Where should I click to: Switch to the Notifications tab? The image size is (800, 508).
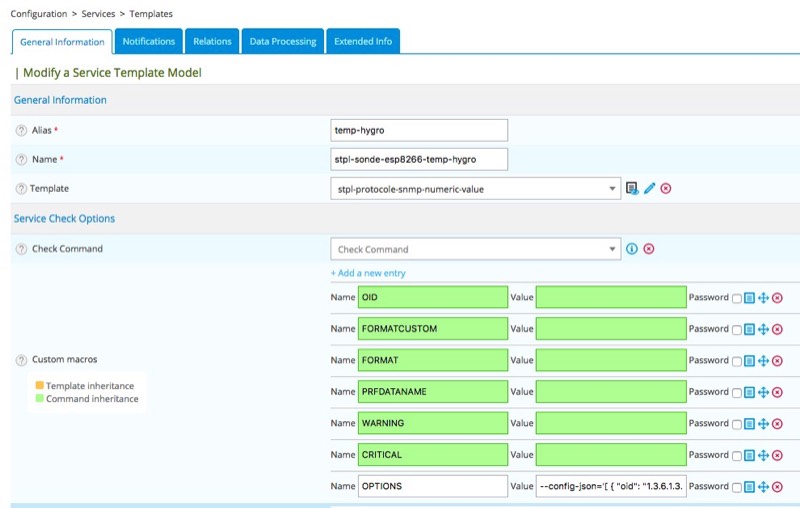tap(149, 41)
